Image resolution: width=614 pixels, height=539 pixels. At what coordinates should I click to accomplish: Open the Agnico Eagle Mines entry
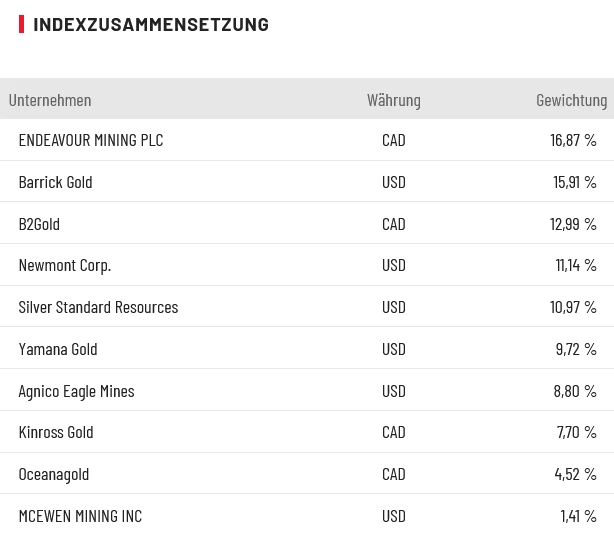click(76, 391)
